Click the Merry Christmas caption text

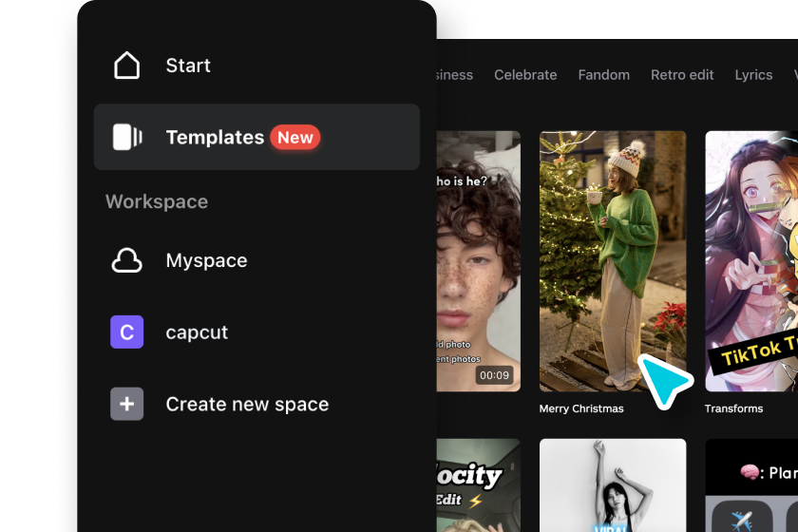pyautogui.click(x=581, y=408)
